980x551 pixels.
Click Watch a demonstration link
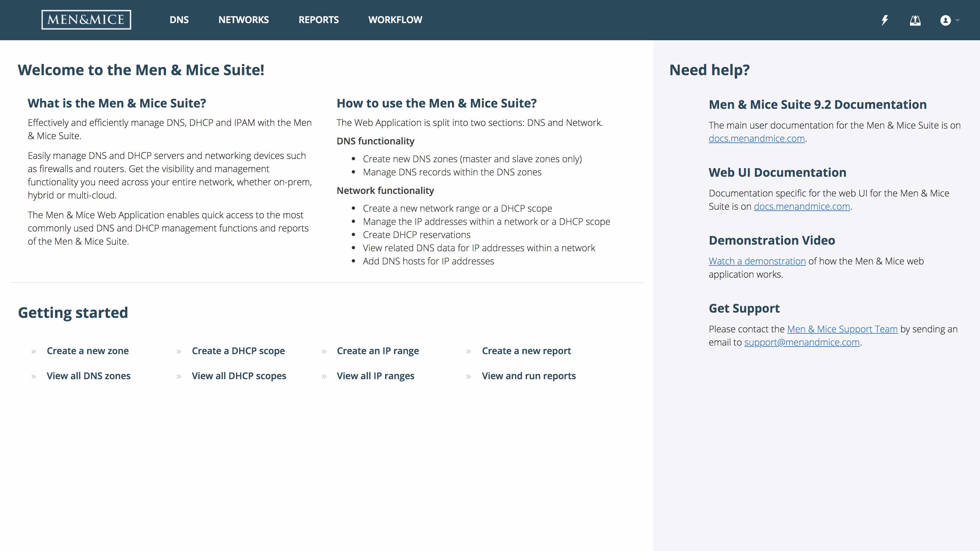757,261
